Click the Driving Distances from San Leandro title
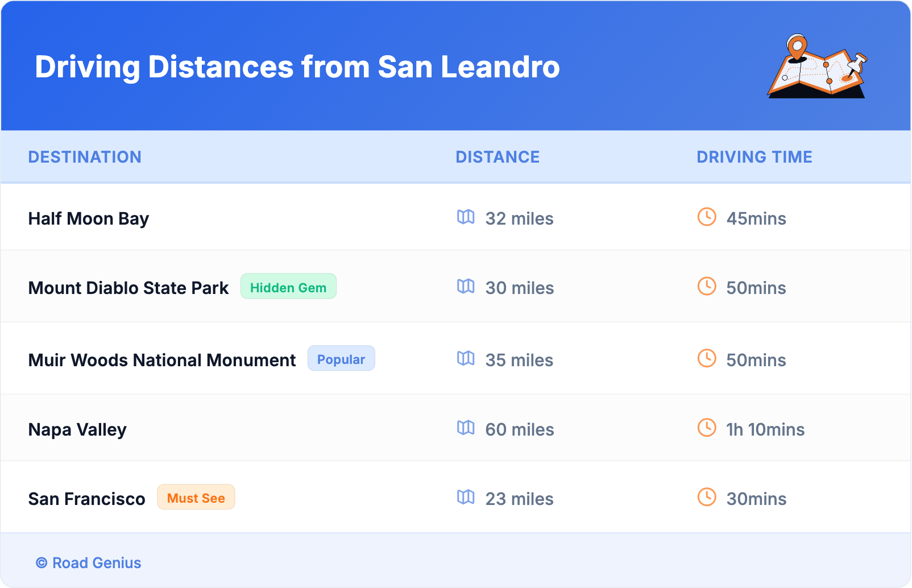 pyautogui.click(x=297, y=67)
